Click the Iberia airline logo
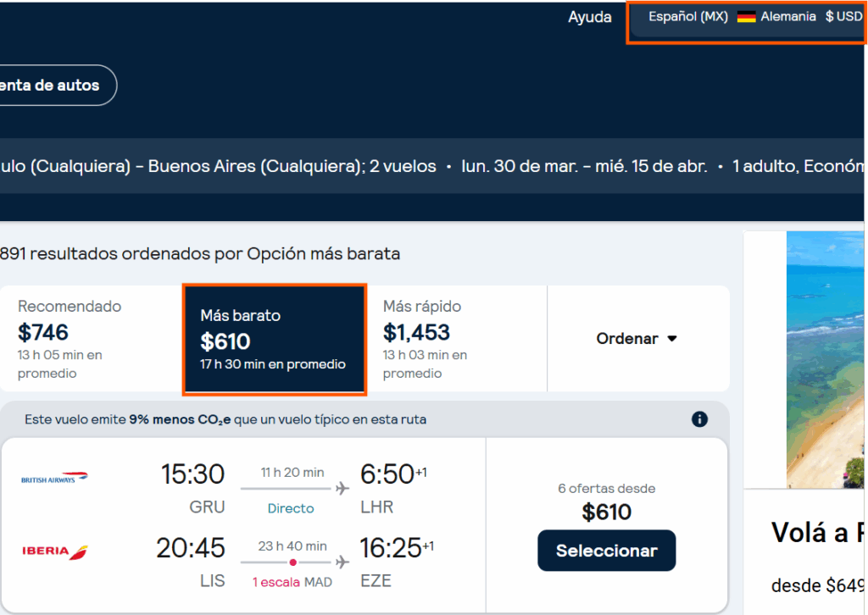868x615 pixels. tap(55, 551)
